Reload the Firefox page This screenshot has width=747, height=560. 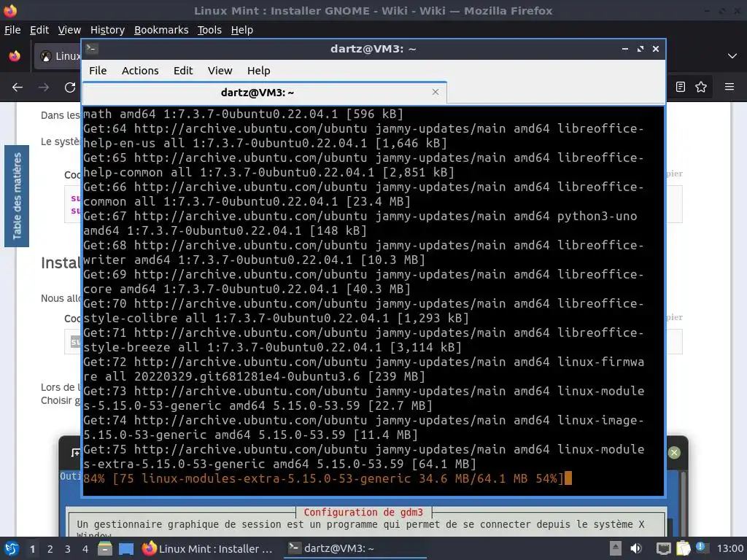point(70,87)
